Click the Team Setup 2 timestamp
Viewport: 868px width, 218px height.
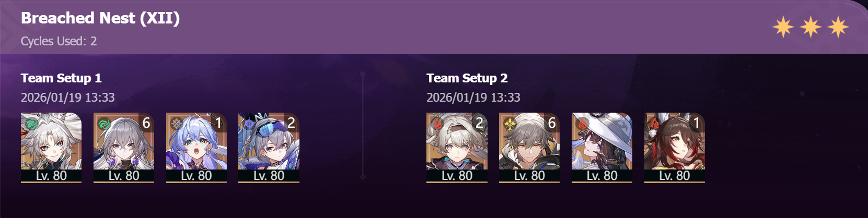tap(473, 98)
